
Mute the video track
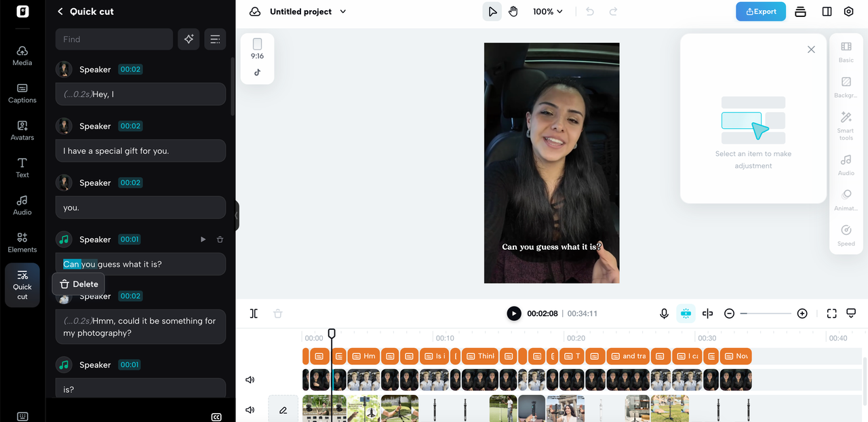pyautogui.click(x=250, y=379)
